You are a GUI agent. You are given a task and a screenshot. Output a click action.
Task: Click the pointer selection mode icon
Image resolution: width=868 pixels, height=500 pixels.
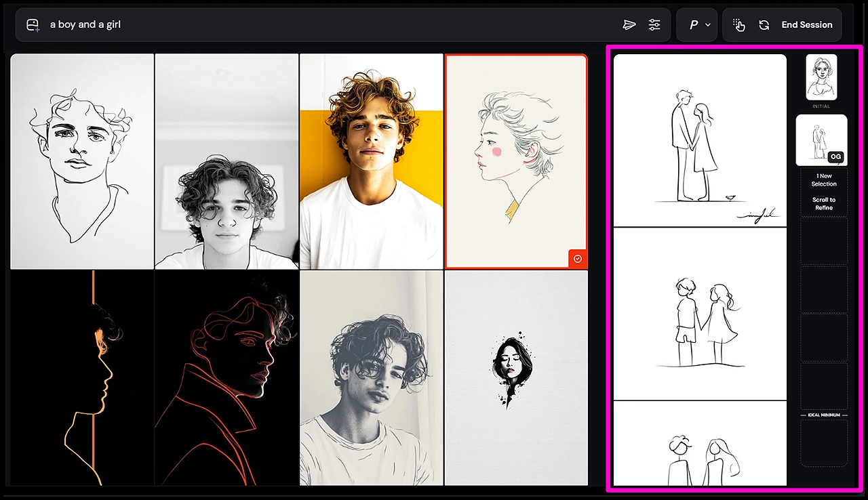tap(739, 25)
